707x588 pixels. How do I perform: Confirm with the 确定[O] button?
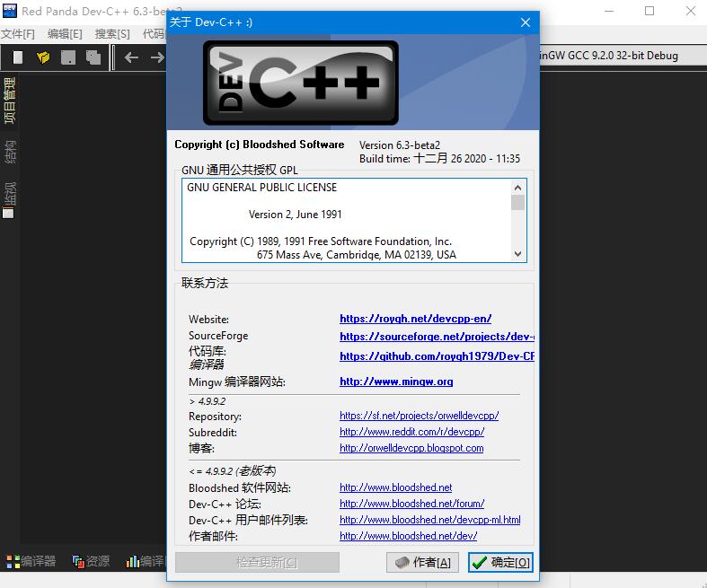click(x=500, y=562)
